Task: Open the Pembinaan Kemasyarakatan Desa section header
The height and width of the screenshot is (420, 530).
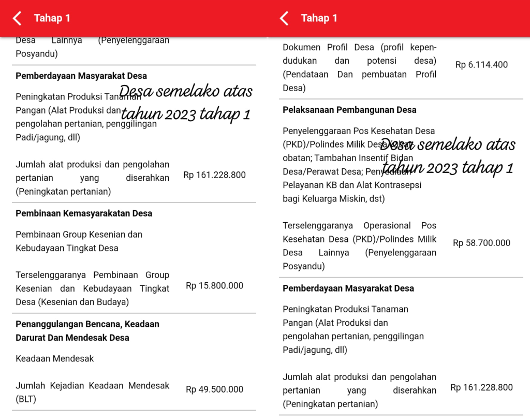Action: [x=84, y=213]
